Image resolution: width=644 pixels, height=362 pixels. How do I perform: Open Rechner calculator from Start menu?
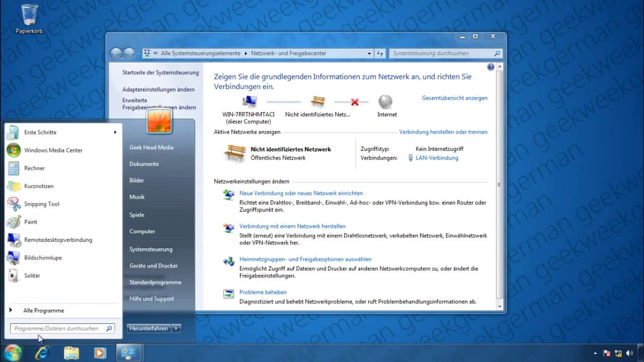point(63,168)
